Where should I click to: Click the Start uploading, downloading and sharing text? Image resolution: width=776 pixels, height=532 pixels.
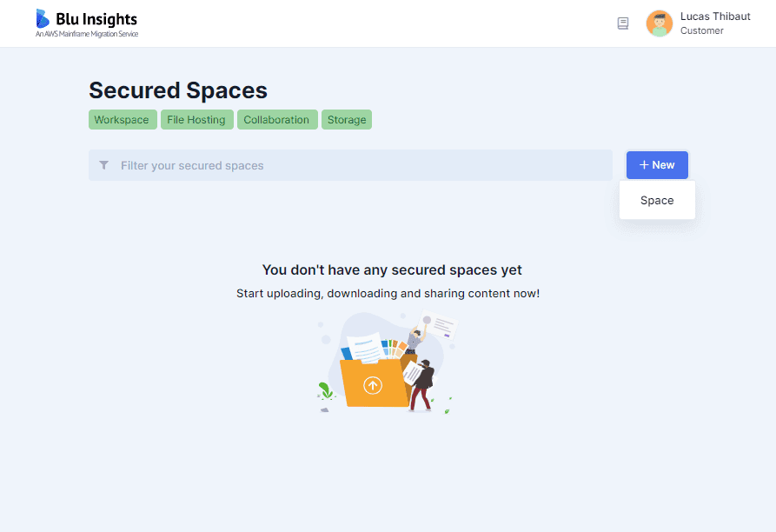click(x=388, y=294)
